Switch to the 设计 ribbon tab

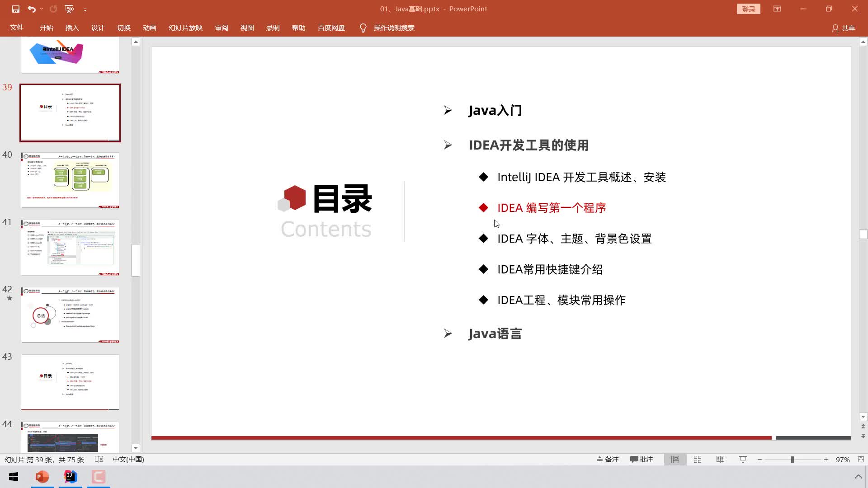[98, 28]
